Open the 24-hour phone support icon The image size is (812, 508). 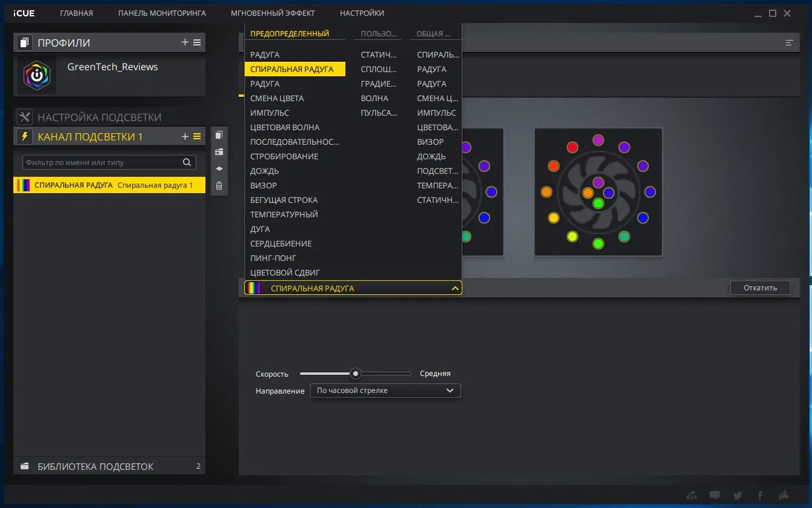(691, 495)
